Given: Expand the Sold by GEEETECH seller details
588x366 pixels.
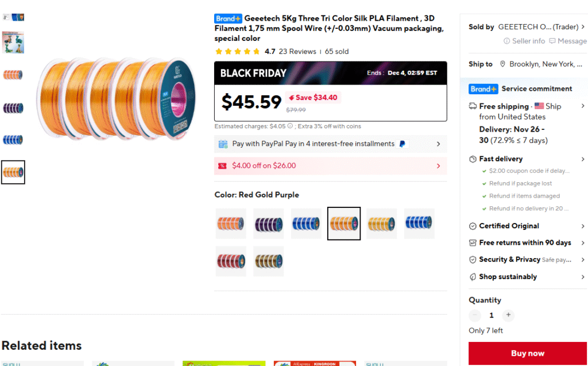Looking at the screenshot, I should click(583, 27).
